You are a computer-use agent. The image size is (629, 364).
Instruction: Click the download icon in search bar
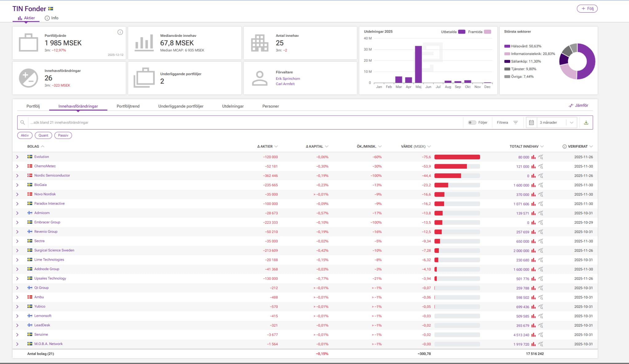(x=586, y=122)
